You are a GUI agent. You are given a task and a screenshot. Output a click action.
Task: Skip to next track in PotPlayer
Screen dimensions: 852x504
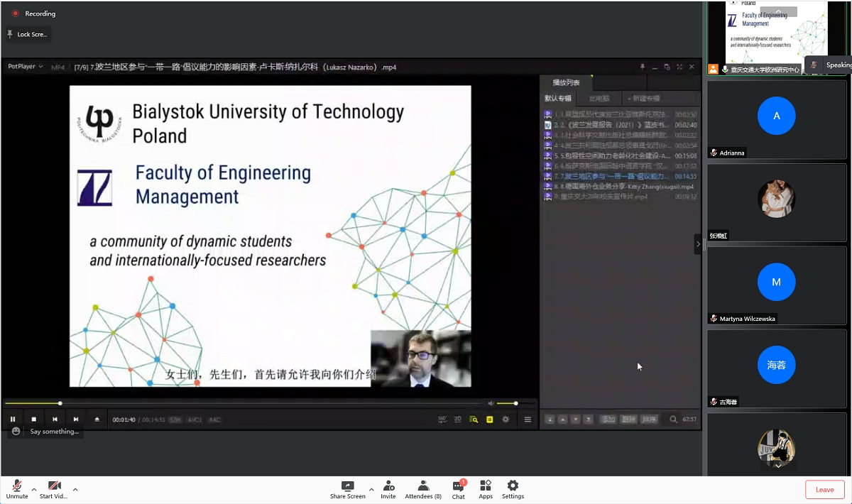[x=76, y=420]
